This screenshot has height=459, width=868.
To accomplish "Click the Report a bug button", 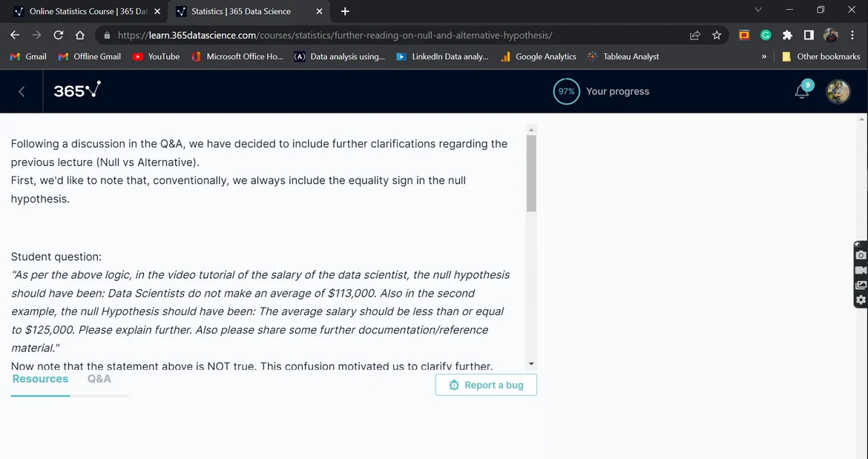I will point(486,385).
